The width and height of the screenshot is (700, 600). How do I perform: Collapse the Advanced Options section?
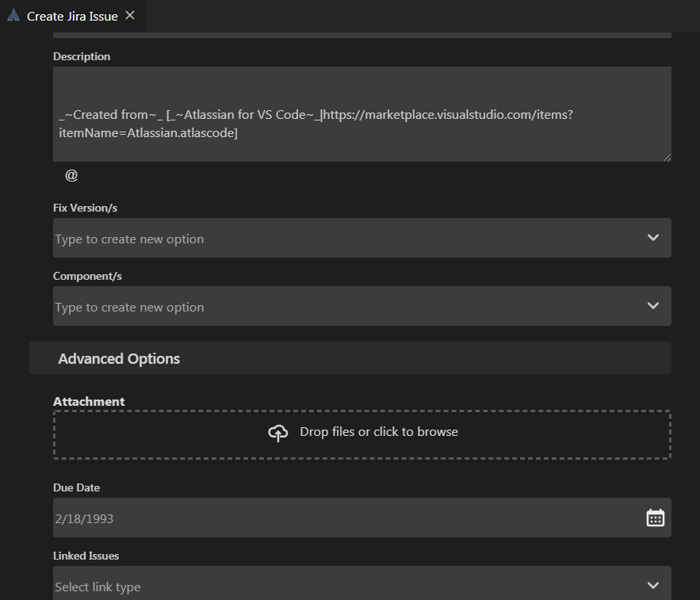click(350, 358)
